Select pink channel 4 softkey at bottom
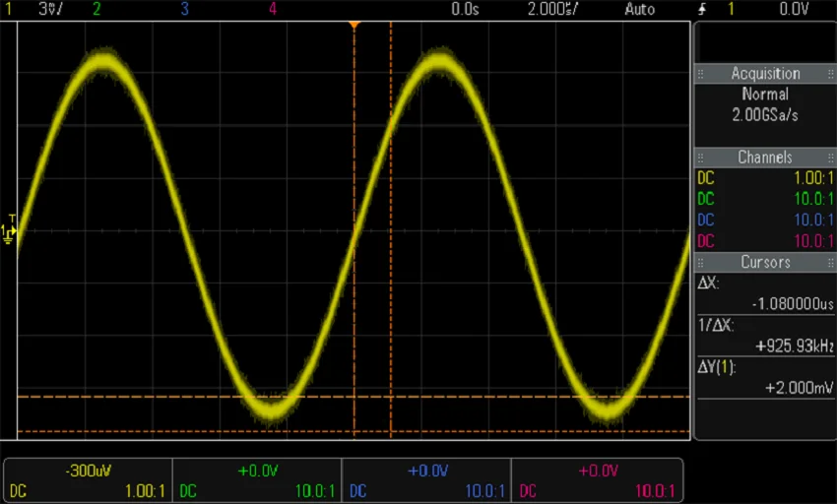Screen dimensions: 837x504 tap(597, 480)
